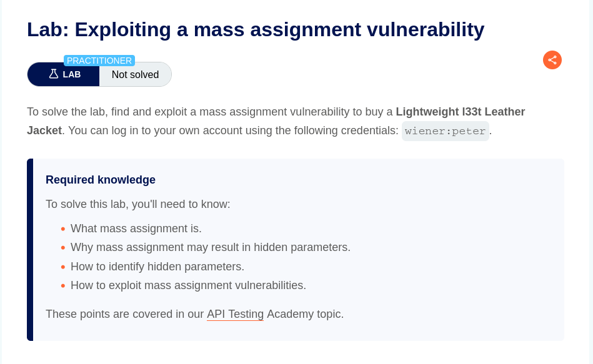Click the lab title heading
The height and width of the screenshot is (364, 593).
256,29
